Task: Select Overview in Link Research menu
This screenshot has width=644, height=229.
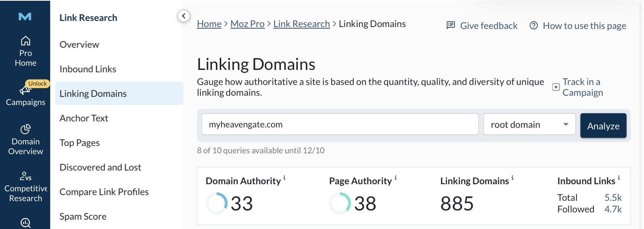Action: point(79,44)
